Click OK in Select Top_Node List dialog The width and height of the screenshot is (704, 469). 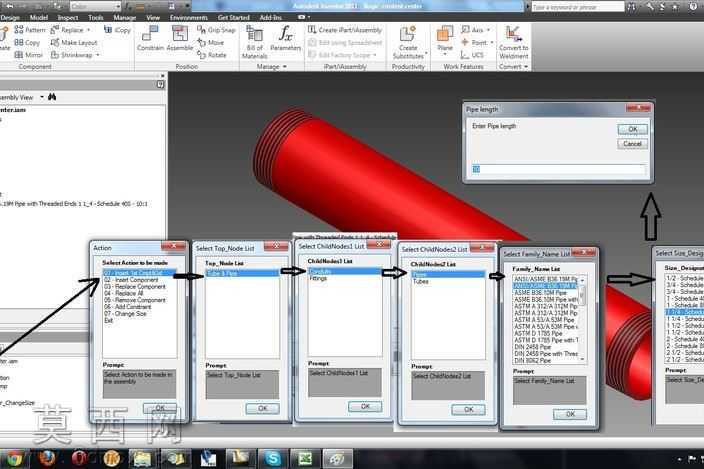263,408
